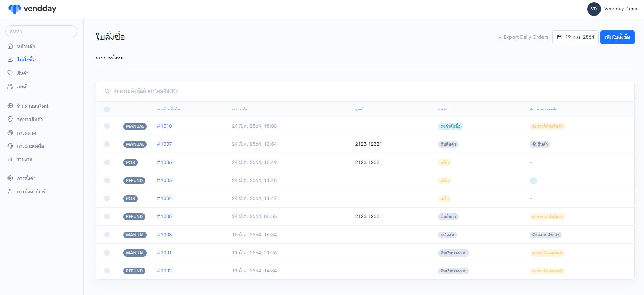The width and height of the screenshot is (644, 295).
Task: Open ใบสั่งซื้อ in the sidebar menu
Action: coord(26,60)
